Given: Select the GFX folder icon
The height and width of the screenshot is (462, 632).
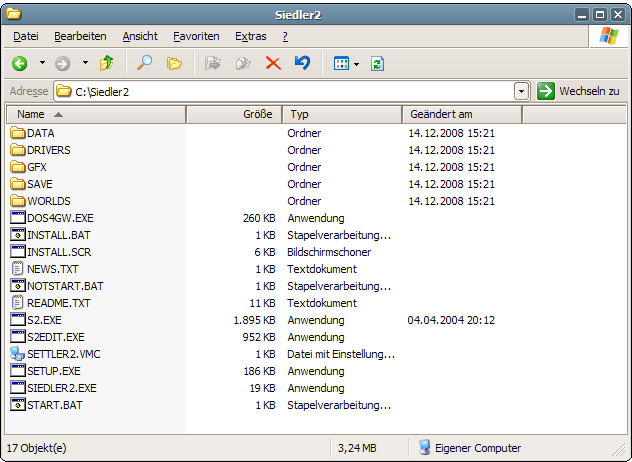Looking at the screenshot, I should 18,166.
